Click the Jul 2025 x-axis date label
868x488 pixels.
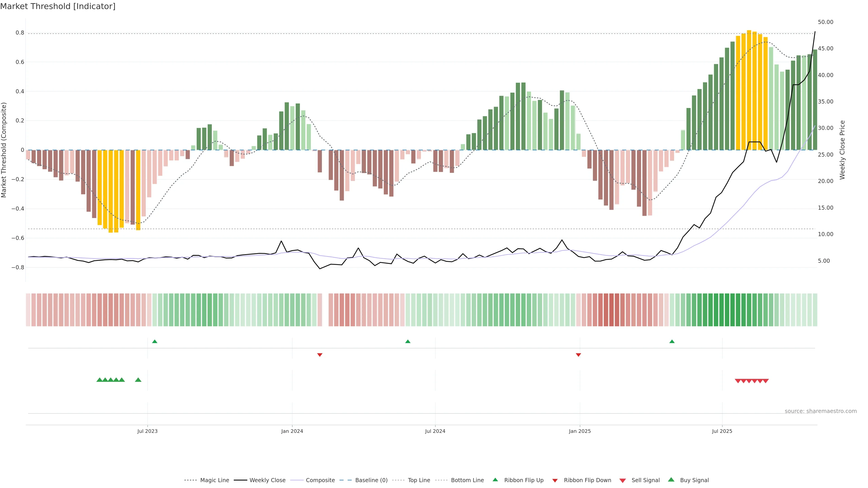coord(722,431)
